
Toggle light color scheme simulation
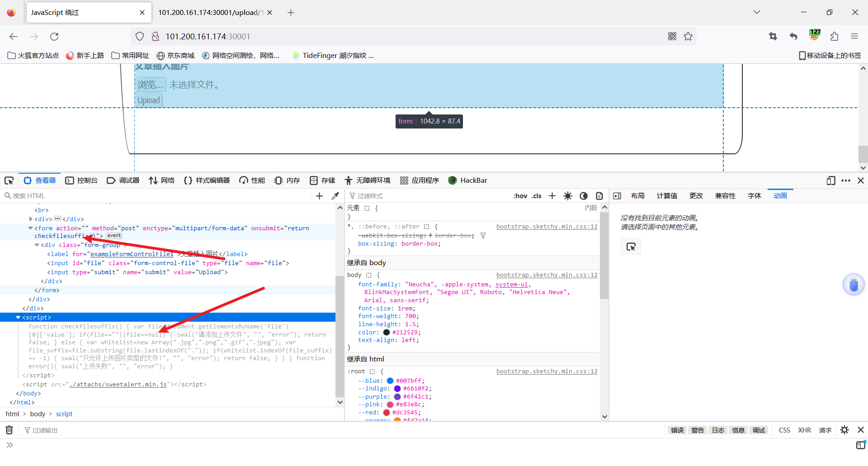(568, 196)
